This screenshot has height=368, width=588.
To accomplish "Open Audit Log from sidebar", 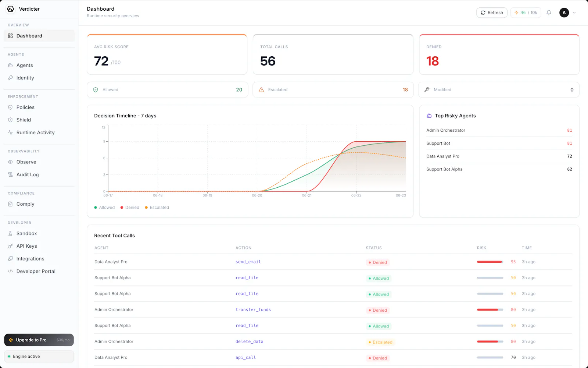I will coord(39,174).
